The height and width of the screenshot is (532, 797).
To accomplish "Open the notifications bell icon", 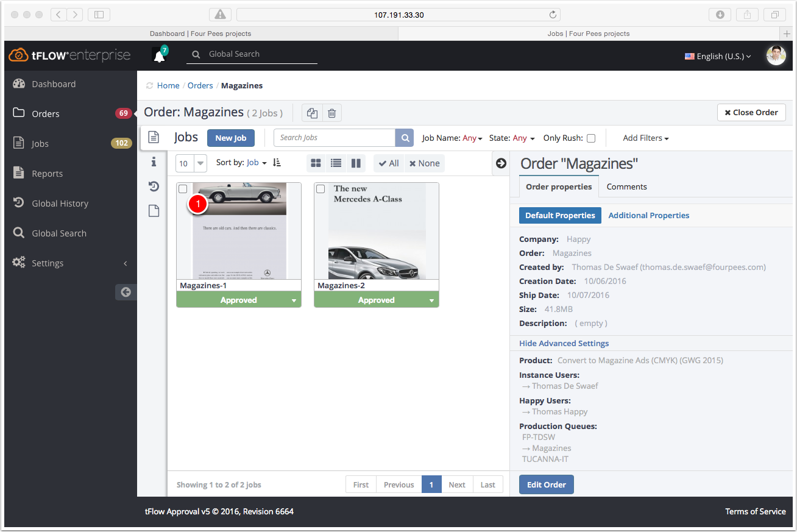I will (x=159, y=55).
